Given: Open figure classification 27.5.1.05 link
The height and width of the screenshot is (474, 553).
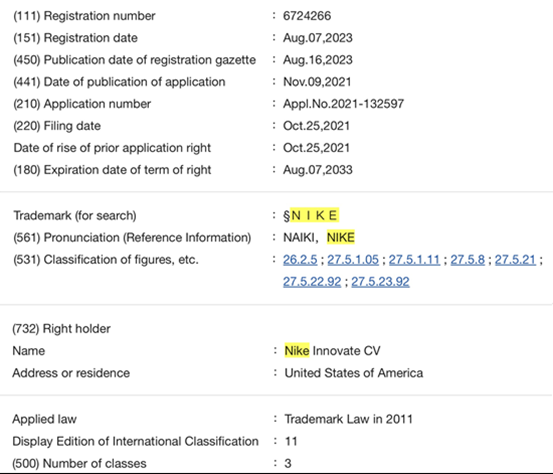Looking at the screenshot, I should [353, 260].
